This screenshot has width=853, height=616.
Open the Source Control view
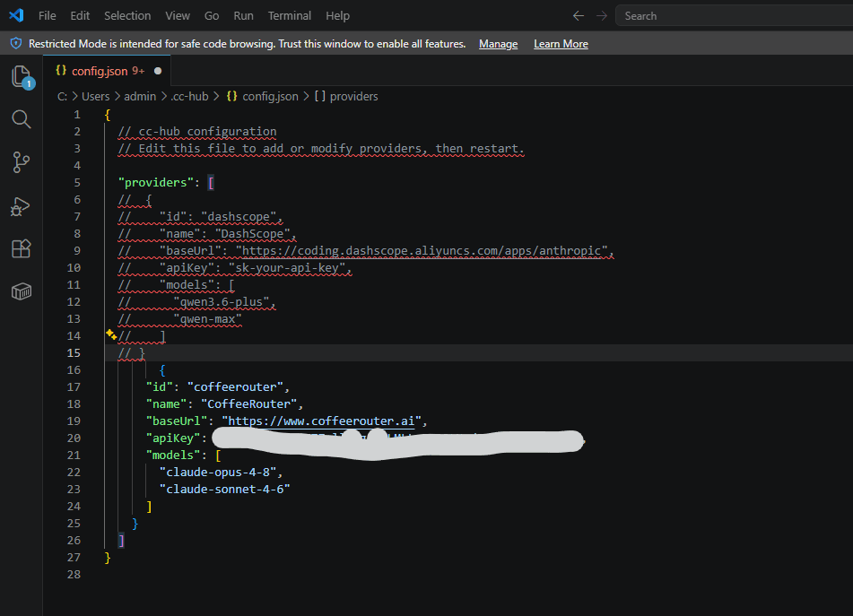(22, 162)
